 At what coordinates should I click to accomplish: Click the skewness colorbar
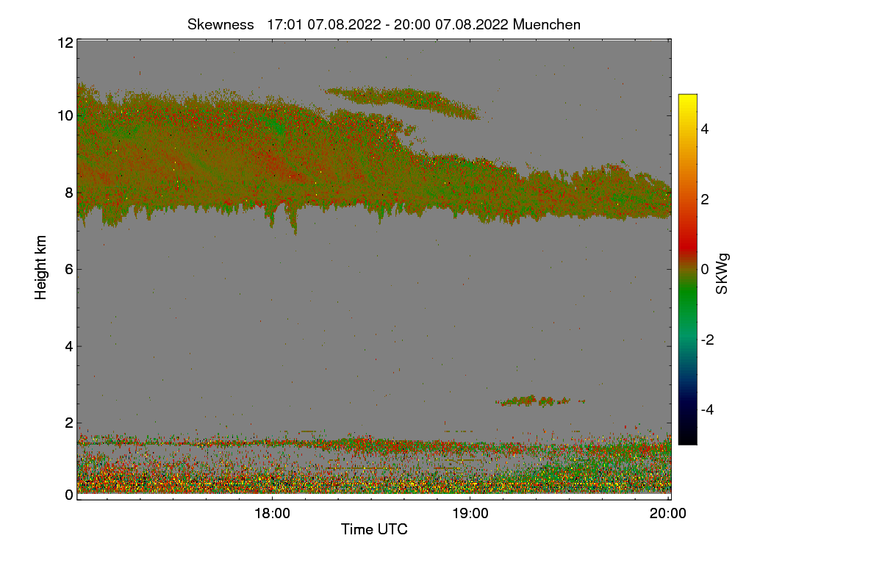click(687, 269)
